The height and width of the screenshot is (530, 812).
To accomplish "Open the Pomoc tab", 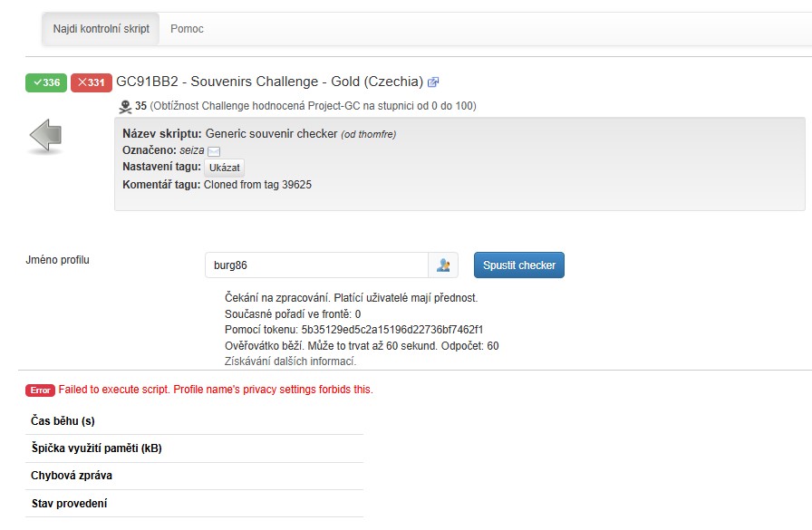I will click(187, 29).
